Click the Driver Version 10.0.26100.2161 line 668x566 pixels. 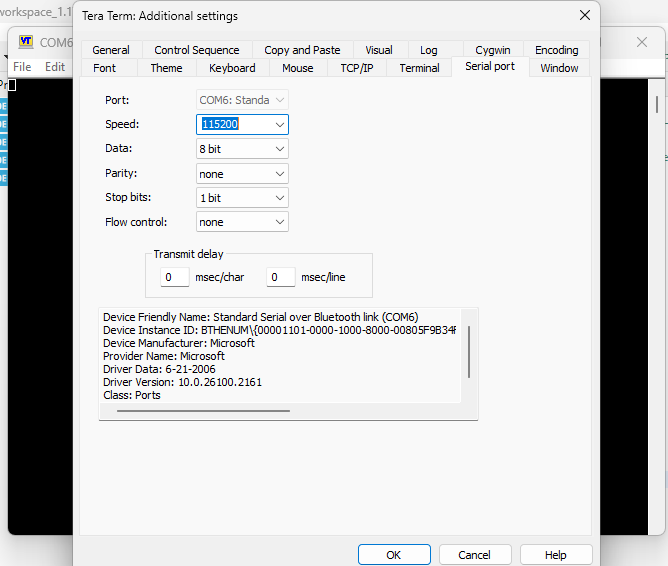pos(182,382)
